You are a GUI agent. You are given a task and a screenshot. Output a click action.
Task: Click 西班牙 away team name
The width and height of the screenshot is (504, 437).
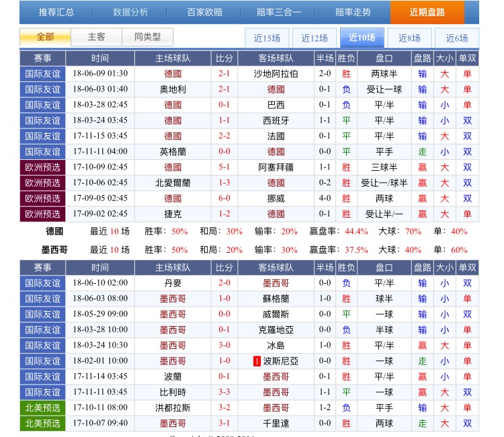point(276,120)
